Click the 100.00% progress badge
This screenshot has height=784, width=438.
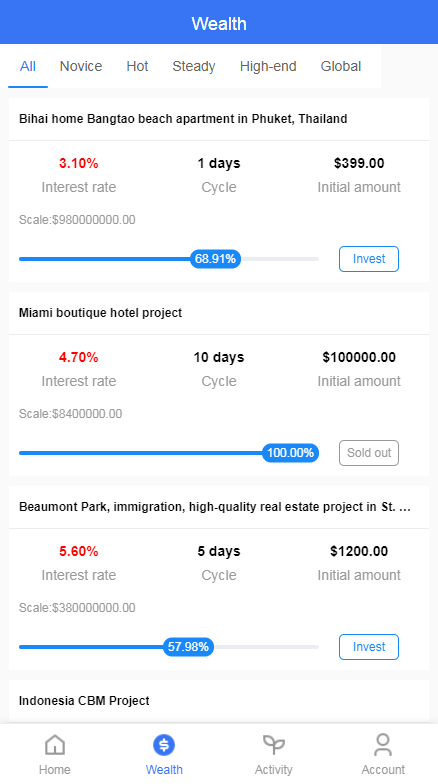point(290,453)
